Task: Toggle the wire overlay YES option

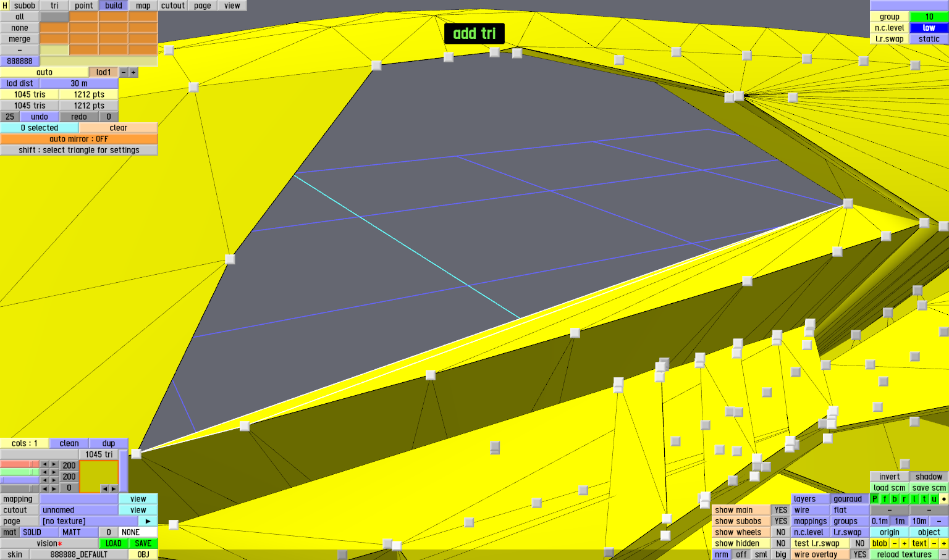Action: tap(860, 554)
